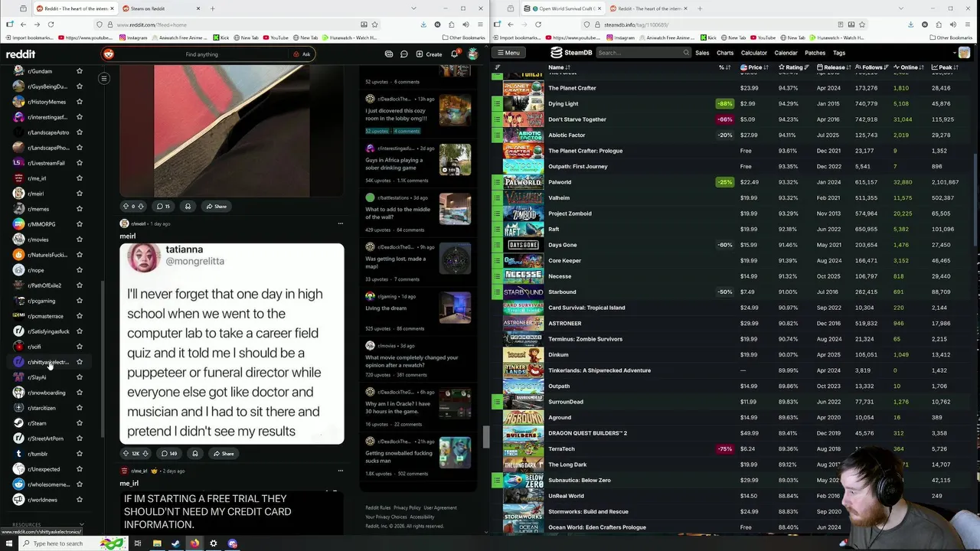Image resolution: width=980 pixels, height=551 pixels.
Task: Open Palworld game page on SteamDB
Action: click(x=560, y=182)
